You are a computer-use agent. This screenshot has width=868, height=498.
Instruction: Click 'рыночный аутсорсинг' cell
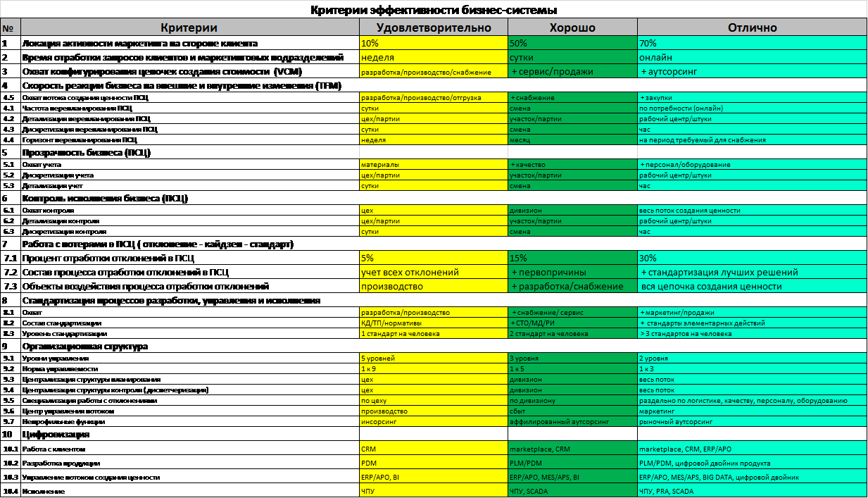(x=752, y=421)
